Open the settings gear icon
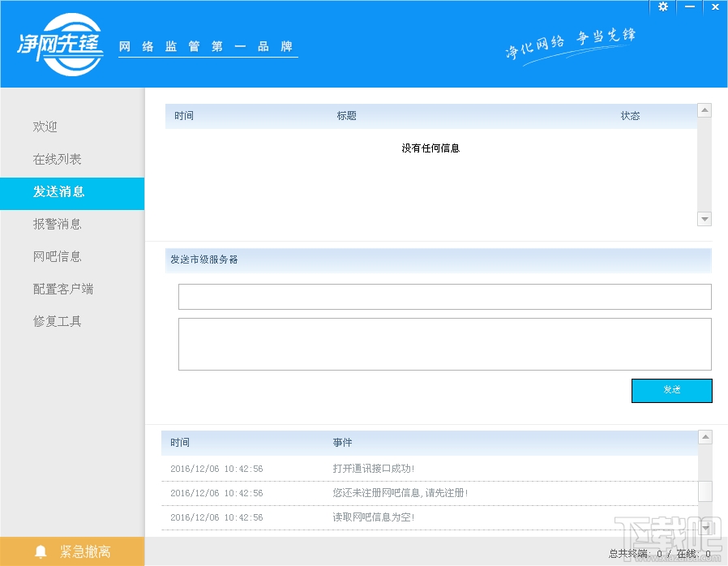This screenshot has width=728, height=566. [x=662, y=7]
